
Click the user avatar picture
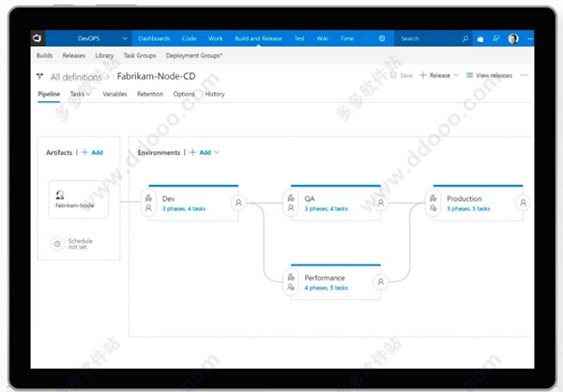click(x=513, y=38)
